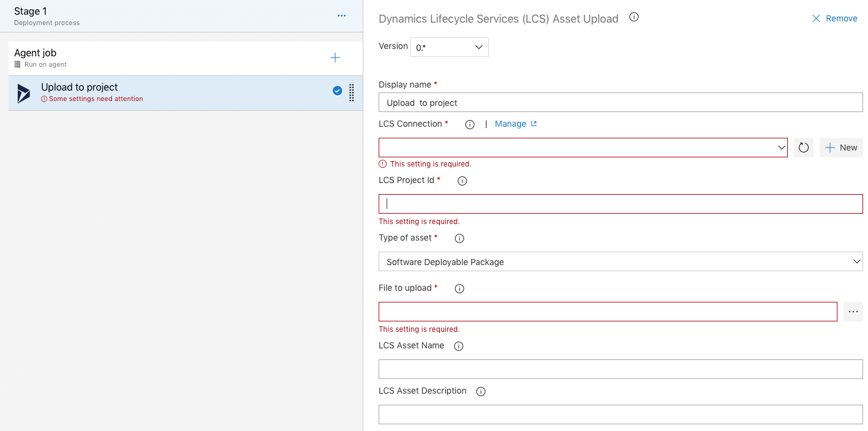Click the Display name input field

(x=620, y=102)
